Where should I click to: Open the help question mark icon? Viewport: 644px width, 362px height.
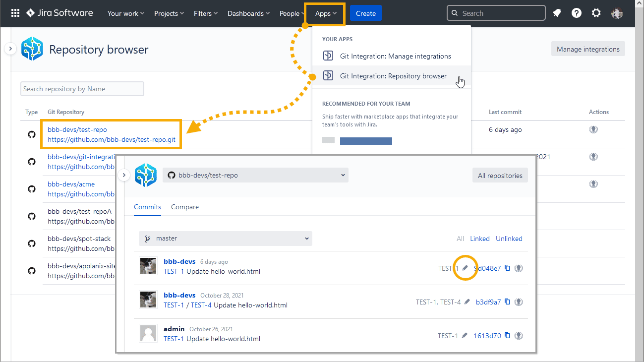click(x=577, y=13)
